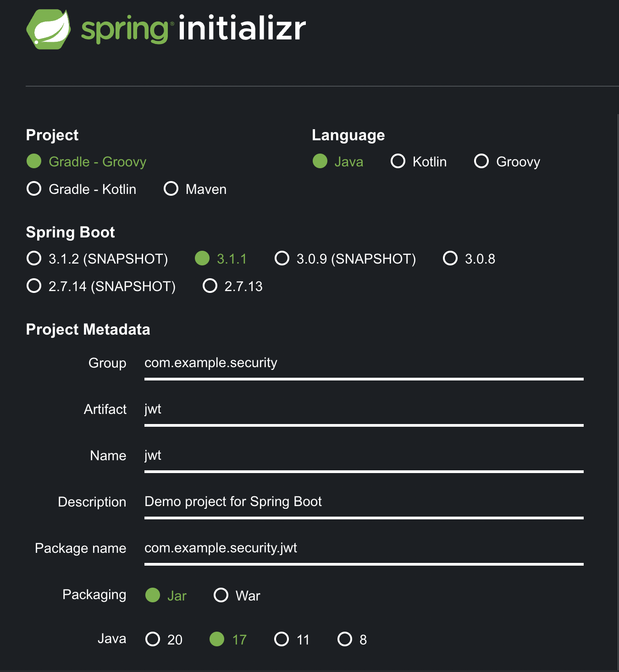Select Groovy language radio button

coord(507,162)
